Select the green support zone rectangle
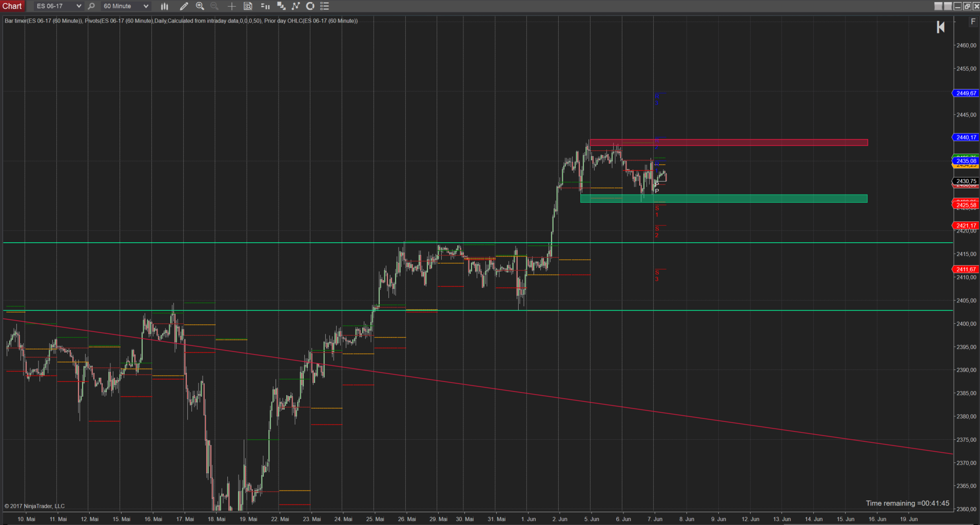The width and height of the screenshot is (980, 525). pos(723,199)
